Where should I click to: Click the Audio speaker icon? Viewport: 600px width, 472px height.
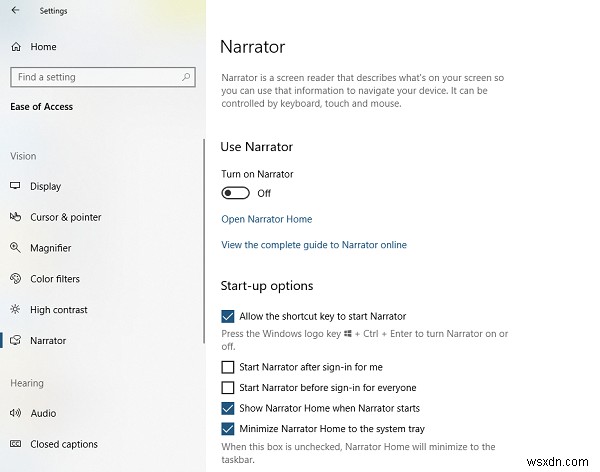click(15, 413)
